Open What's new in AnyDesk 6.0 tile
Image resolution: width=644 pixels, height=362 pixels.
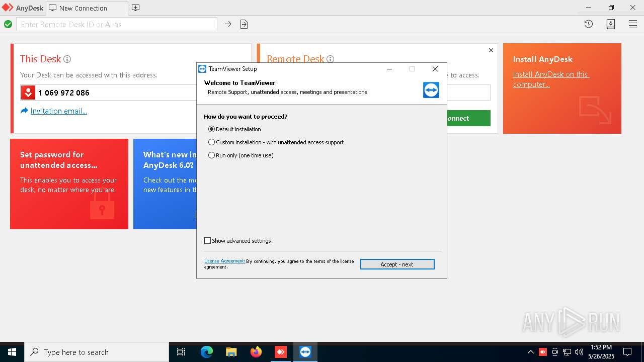165,184
